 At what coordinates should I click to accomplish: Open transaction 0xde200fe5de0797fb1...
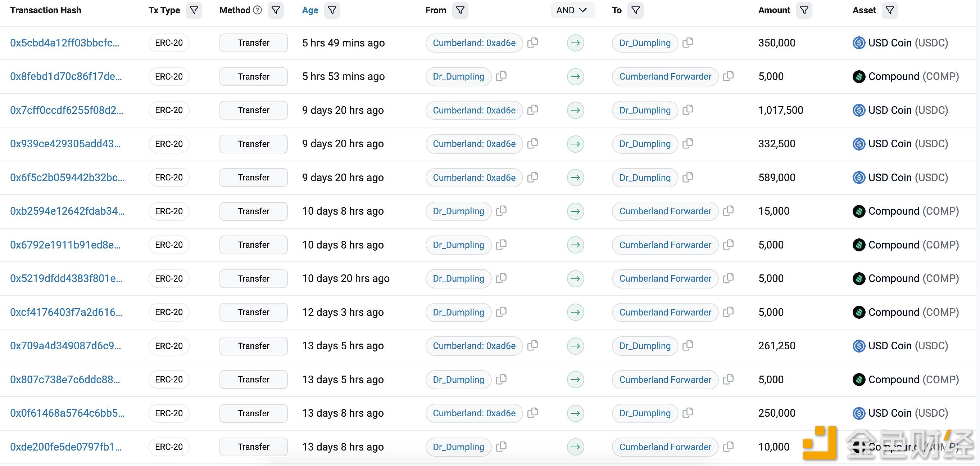tap(66, 447)
